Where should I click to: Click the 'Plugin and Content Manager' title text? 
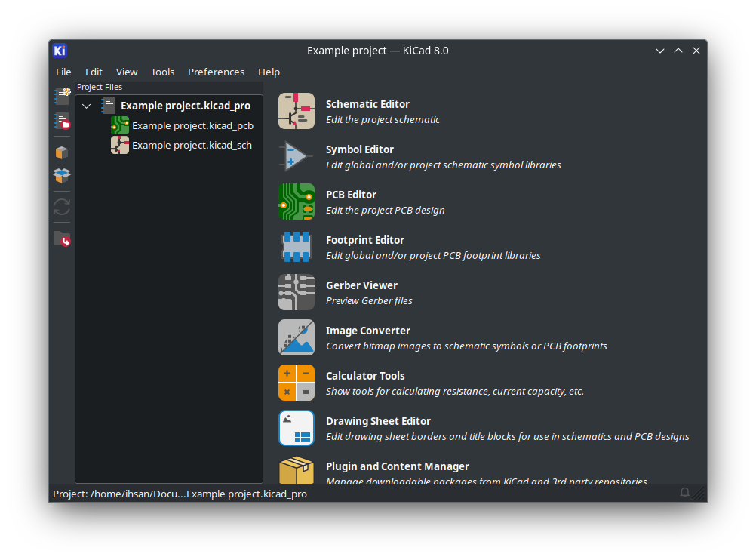[x=398, y=467]
